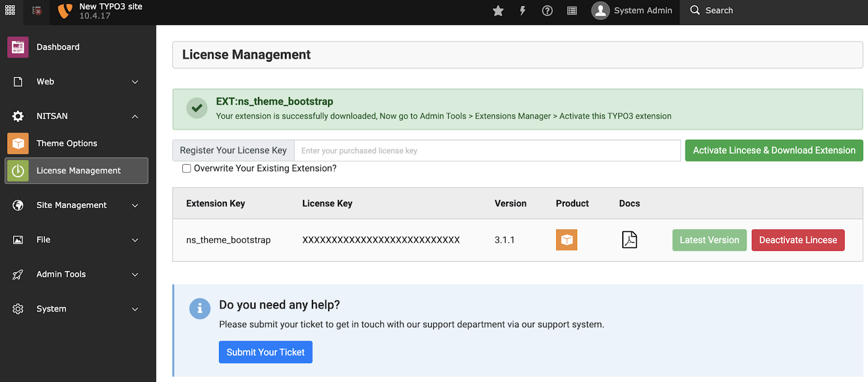The height and width of the screenshot is (382, 868).
Task: Click Activate Lincese & Download Extension button
Action: pyautogui.click(x=774, y=151)
